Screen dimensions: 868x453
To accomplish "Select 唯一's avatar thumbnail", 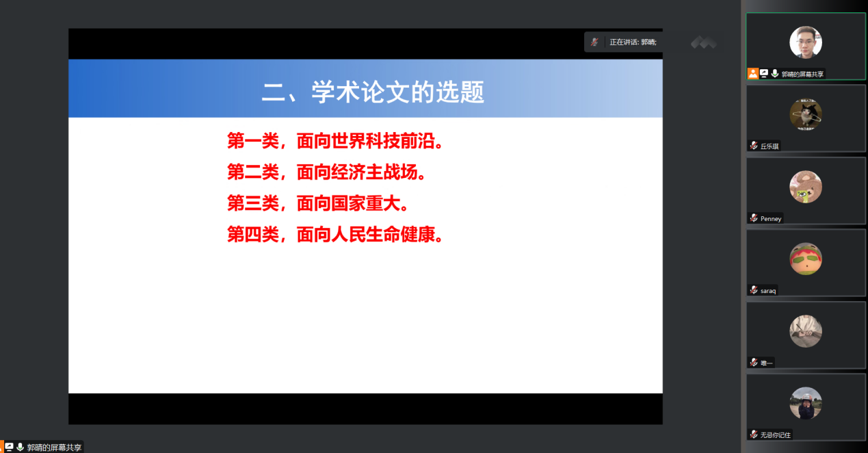I will [805, 331].
